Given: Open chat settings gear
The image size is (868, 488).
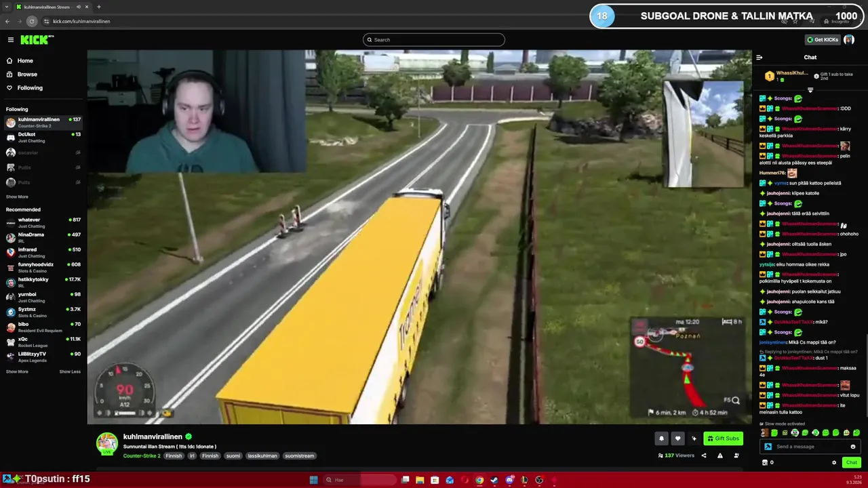Looking at the screenshot, I should point(834,463).
